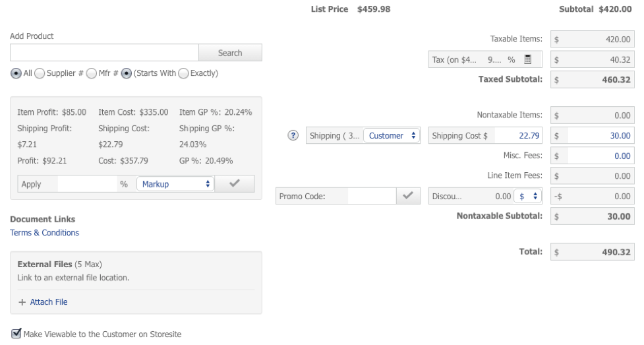Click the shipping help question mark icon

pyautogui.click(x=294, y=136)
